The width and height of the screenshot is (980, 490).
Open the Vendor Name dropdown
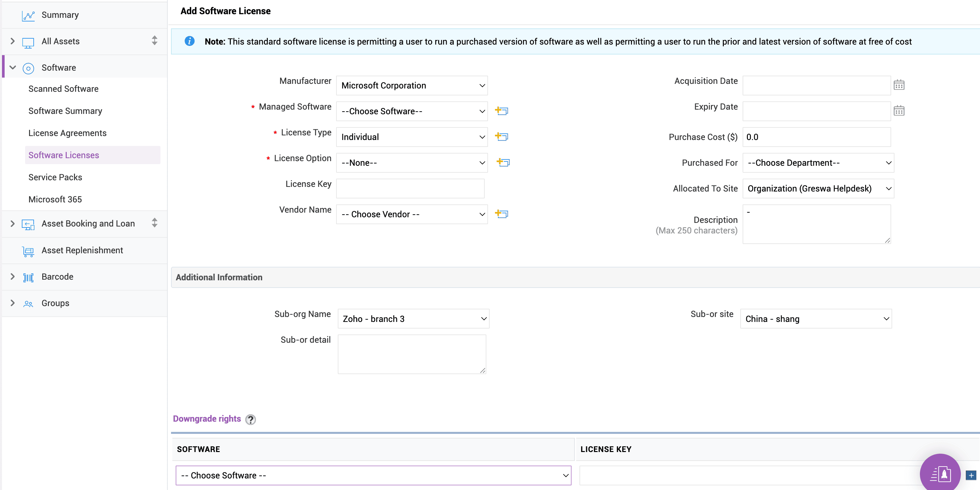click(x=412, y=214)
